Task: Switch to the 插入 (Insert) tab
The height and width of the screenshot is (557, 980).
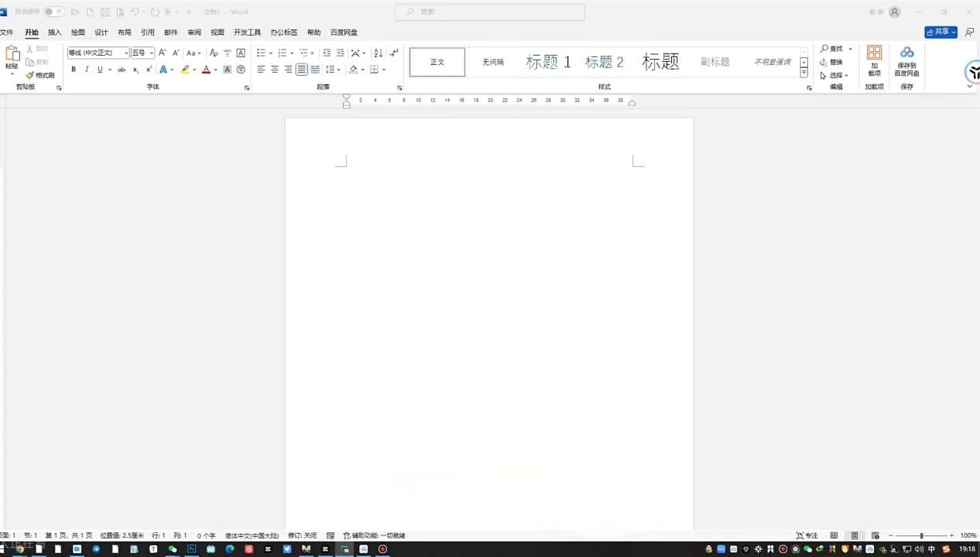Action: [54, 32]
